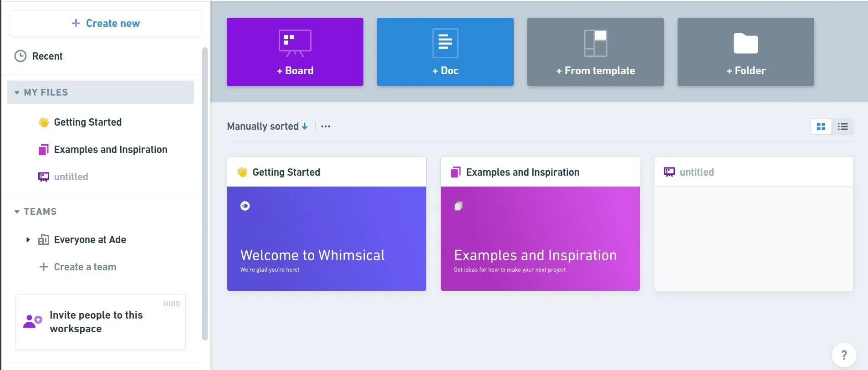868x370 pixels.
Task: Open the Welcome to Whimsical thumbnail
Action: pyautogui.click(x=327, y=238)
